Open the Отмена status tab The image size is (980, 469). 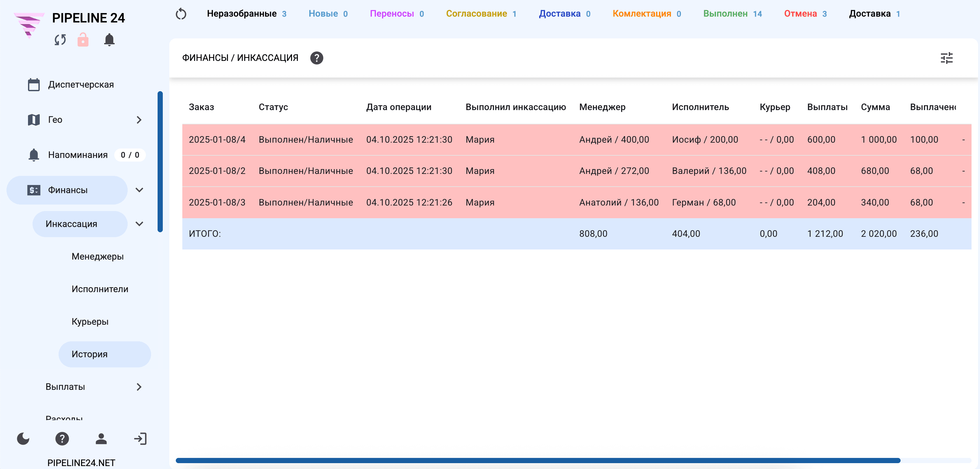tap(805, 14)
